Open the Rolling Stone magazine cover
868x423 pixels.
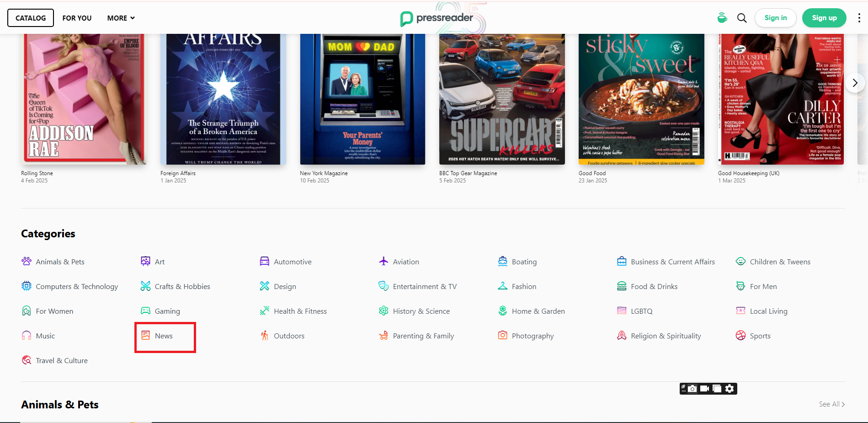(x=84, y=99)
